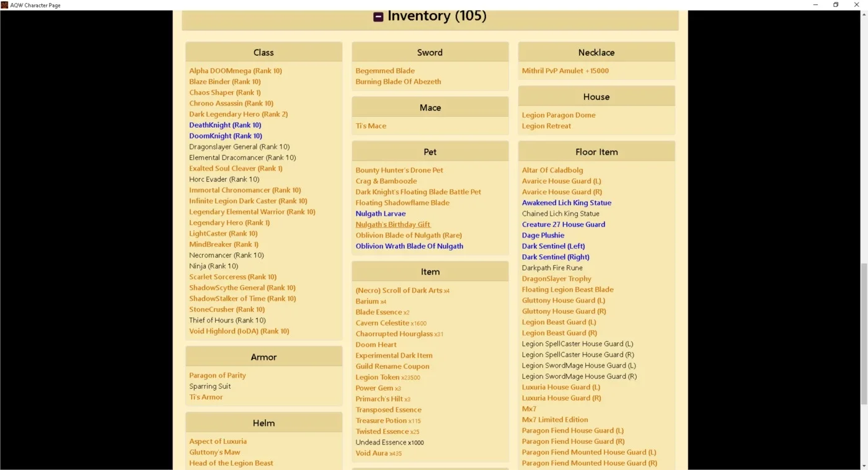Screen dimensions: 868x470
Task: Open Burning Blade Of Abezeth link
Action: click(398, 82)
